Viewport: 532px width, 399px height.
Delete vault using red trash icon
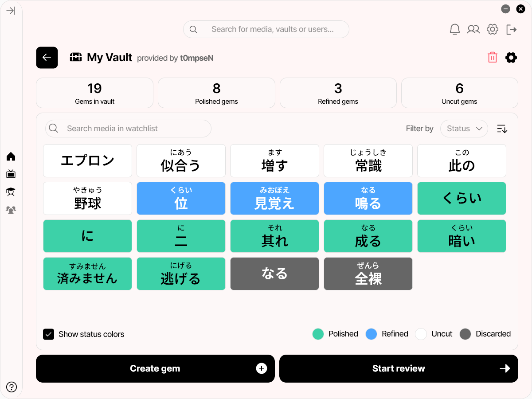point(492,57)
